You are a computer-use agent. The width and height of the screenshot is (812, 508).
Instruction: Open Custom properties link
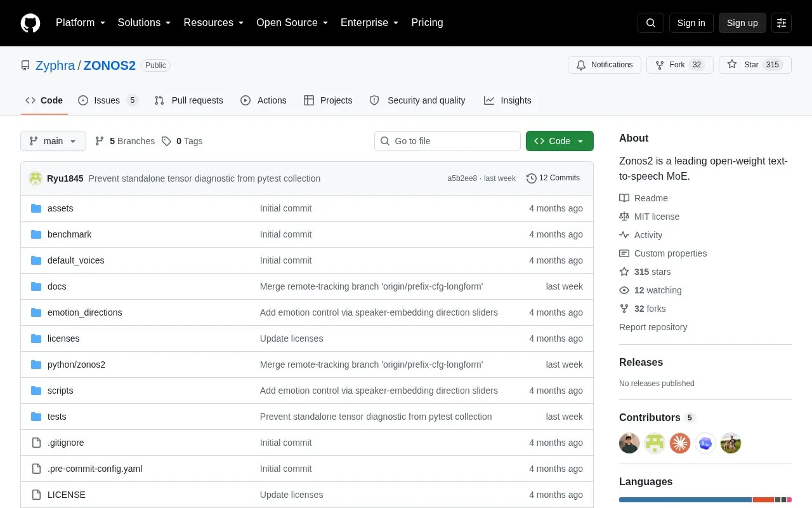pyautogui.click(x=671, y=253)
